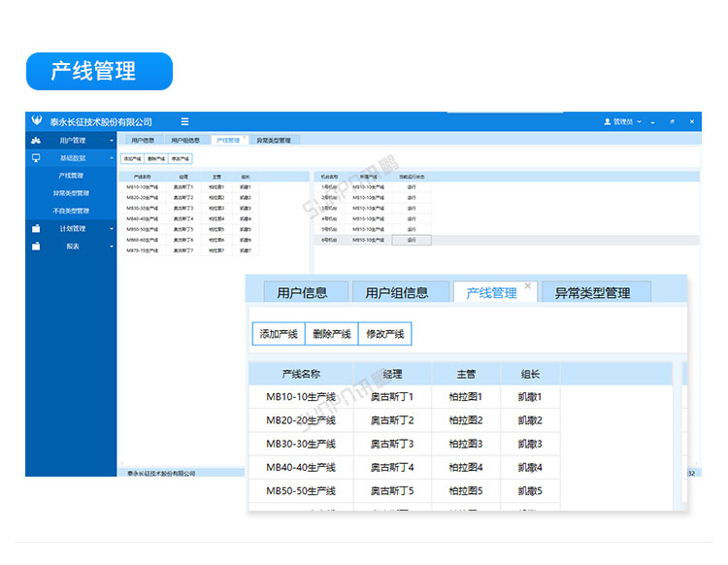Click the enlarged 修改产线 button

tap(385, 334)
